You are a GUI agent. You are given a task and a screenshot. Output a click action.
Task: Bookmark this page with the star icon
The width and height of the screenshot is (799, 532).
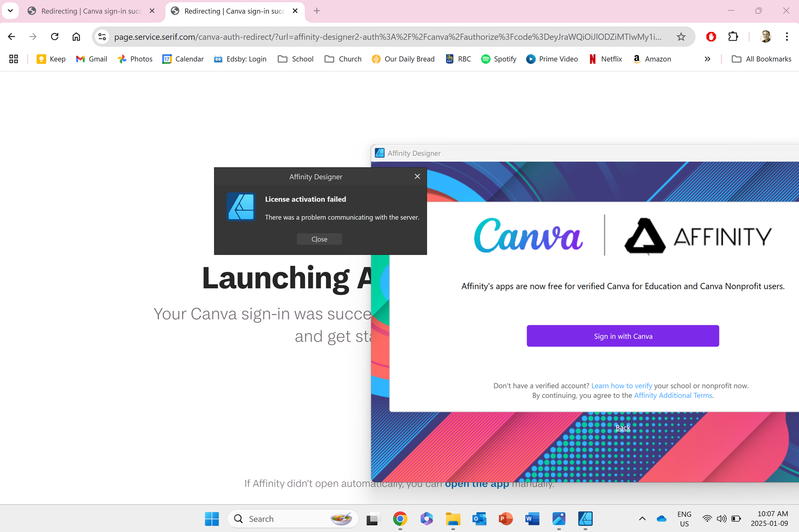pos(681,37)
